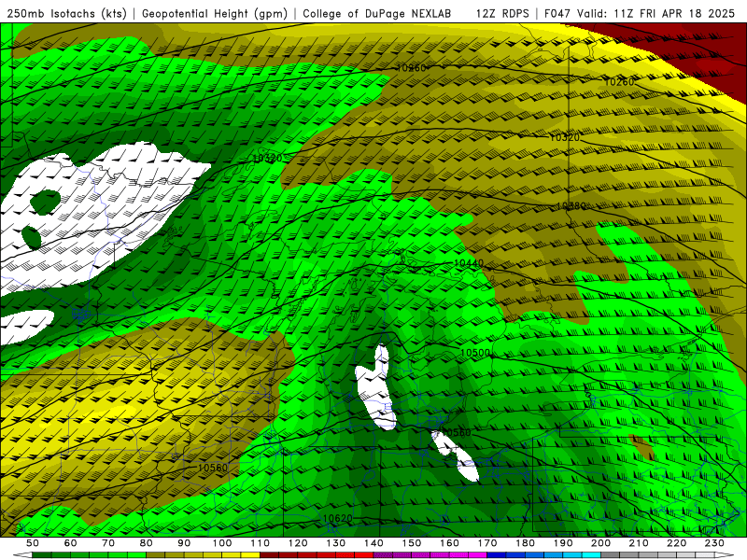Click the 200 value on the color scale
The width and height of the screenshot is (747, 560).
pyautogui.click(x=600, y=543)
